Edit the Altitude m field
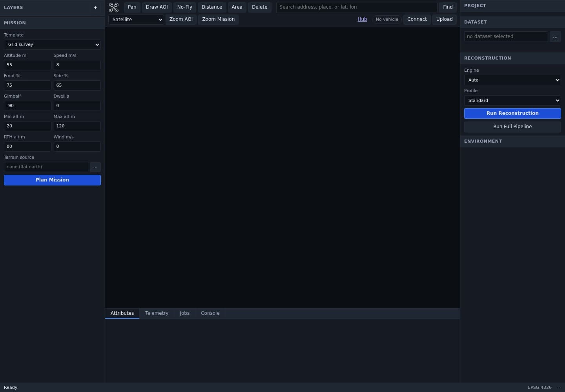Screen dimensions: 565x392 coord(27,65)
